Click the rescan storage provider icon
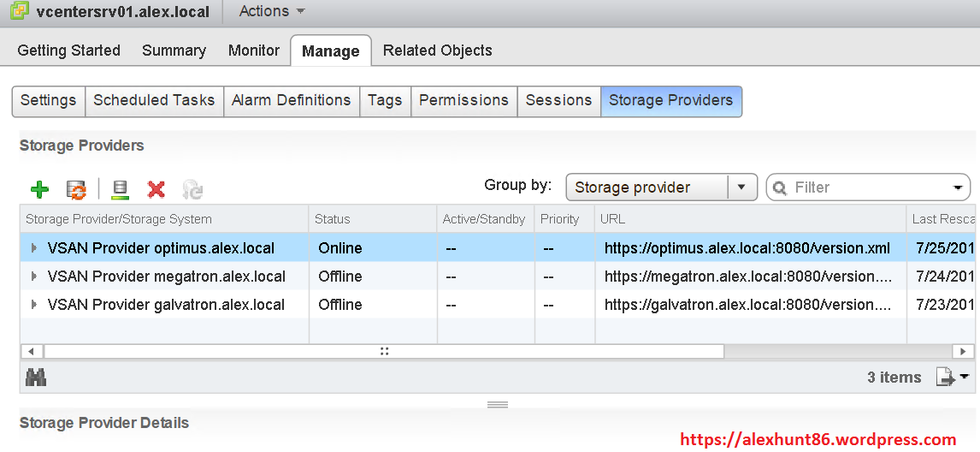980x452 pixels. (76, 189)
